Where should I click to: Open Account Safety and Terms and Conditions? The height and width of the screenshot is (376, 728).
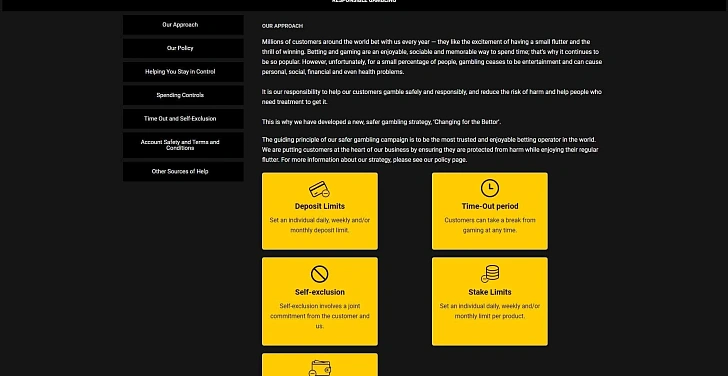click(183, 145)
